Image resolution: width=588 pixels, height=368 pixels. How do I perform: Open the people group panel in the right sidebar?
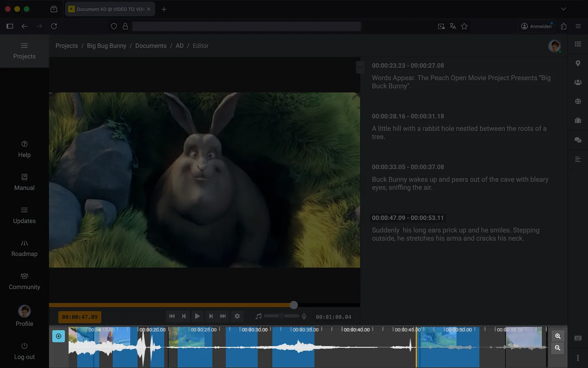tap(578, 82)
